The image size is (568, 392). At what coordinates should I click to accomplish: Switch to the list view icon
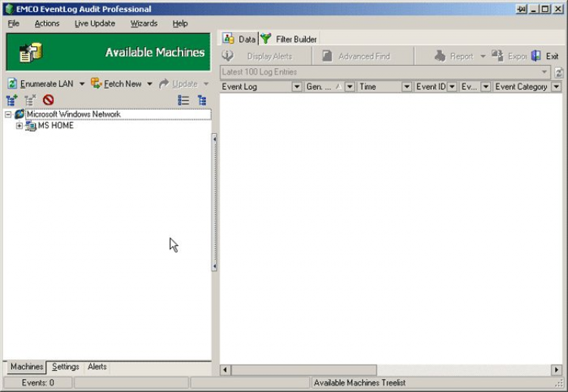tap(184, 100)
